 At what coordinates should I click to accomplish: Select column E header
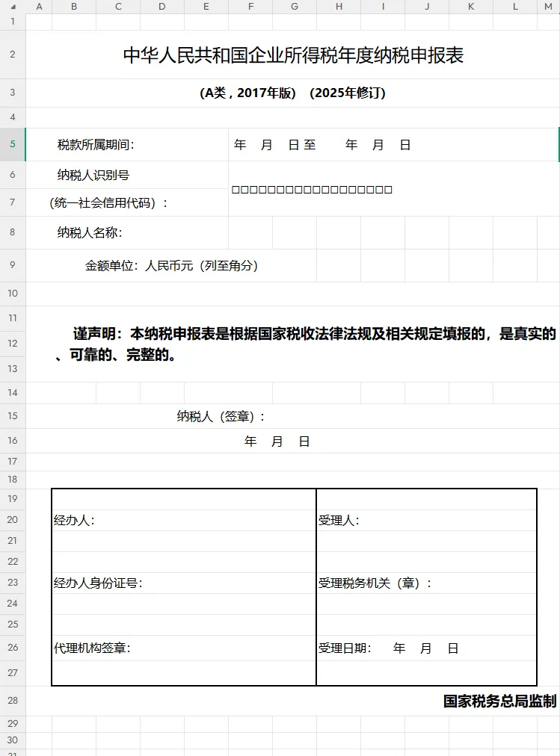pos(206,7)
